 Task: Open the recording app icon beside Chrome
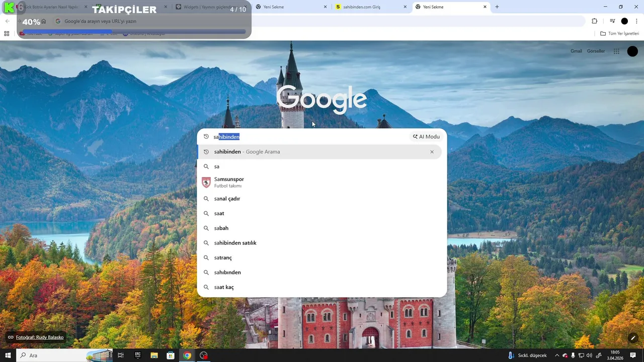click(204, 355)
